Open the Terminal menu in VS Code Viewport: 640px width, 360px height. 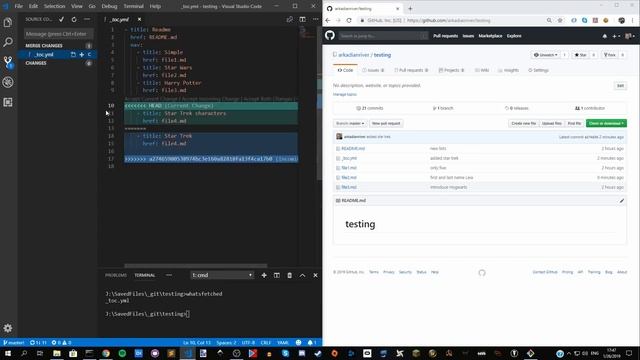tap(133, 6)
